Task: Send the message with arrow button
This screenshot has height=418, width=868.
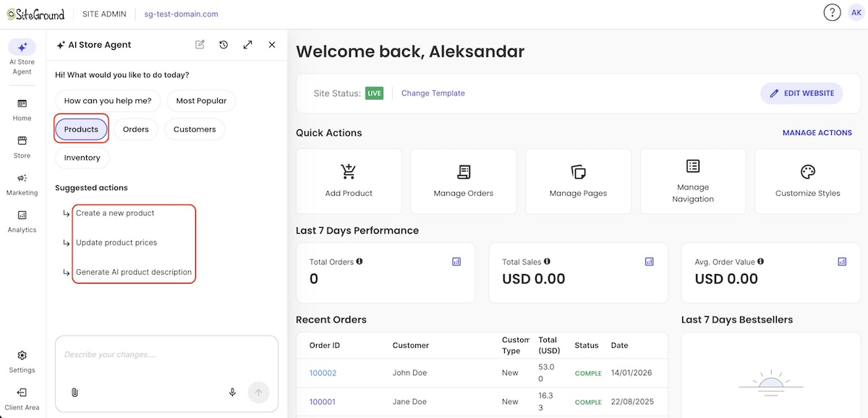Action: pos(258,393)
